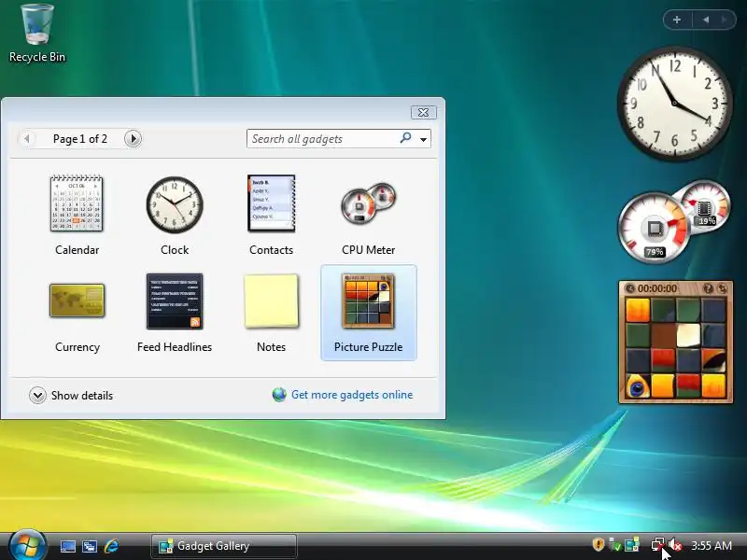The height and width of the screenshot is (560, 747).
Task: Click the 3:55 AM taskbar clock
Action: 712,545
